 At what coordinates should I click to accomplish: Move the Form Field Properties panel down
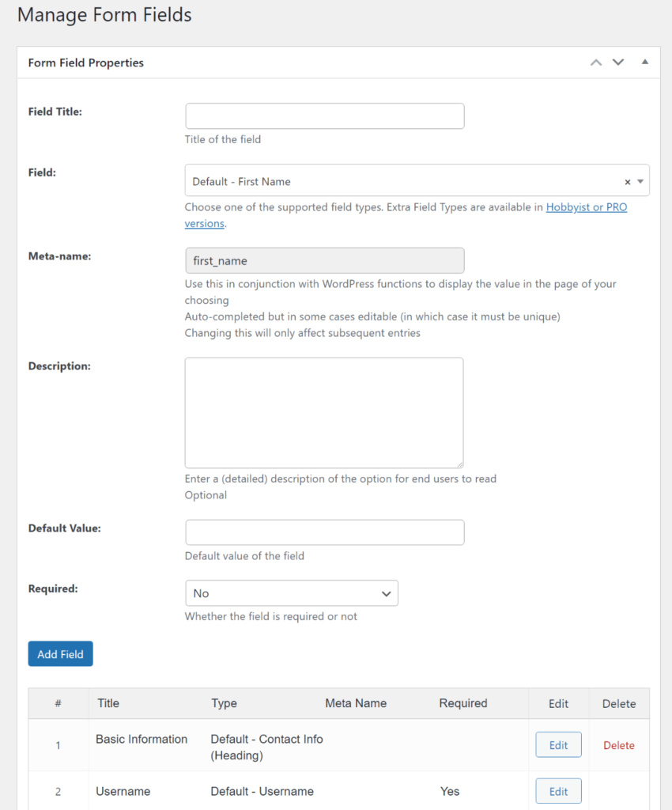(618, 62)
